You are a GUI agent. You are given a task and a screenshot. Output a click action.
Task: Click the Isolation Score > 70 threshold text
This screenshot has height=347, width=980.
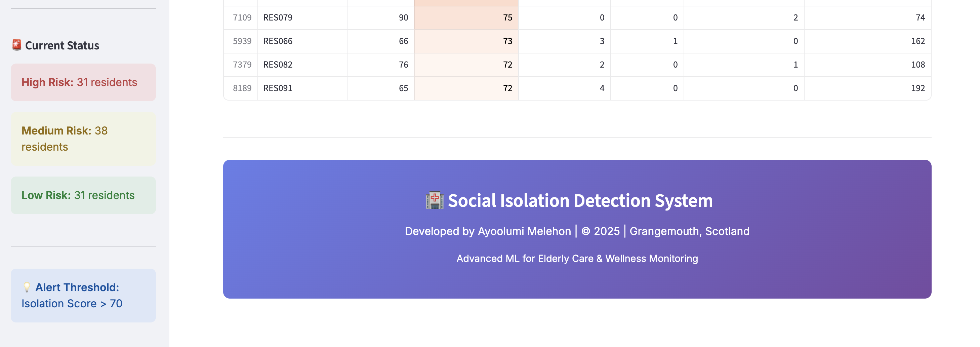pos(72,303)
